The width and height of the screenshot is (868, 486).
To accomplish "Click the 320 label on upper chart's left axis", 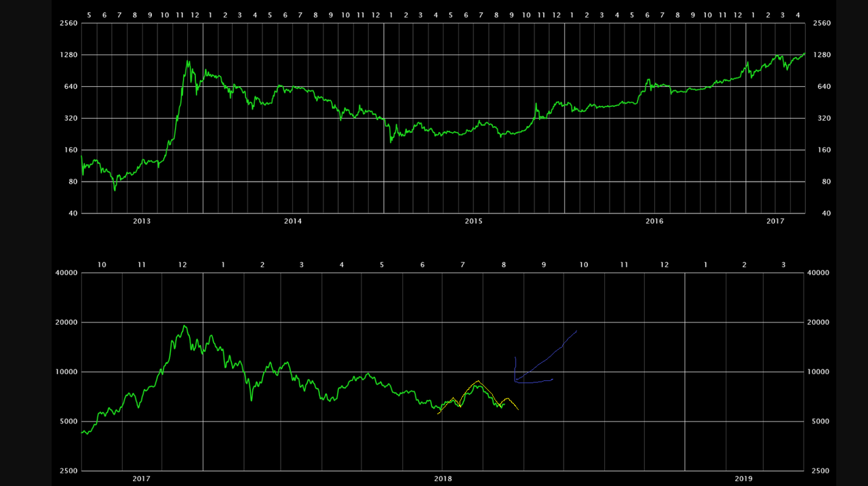I will (x=72, y=119).
